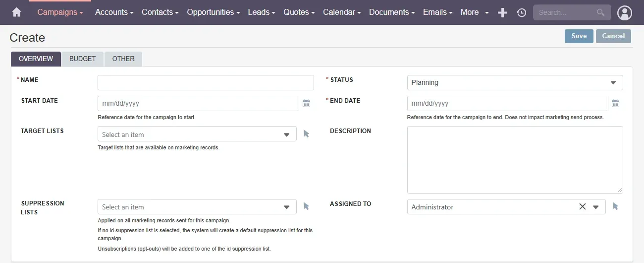Open the Target Lists dropdown
Viewport: 644px width, 263px height.
[x=197, y=134]
